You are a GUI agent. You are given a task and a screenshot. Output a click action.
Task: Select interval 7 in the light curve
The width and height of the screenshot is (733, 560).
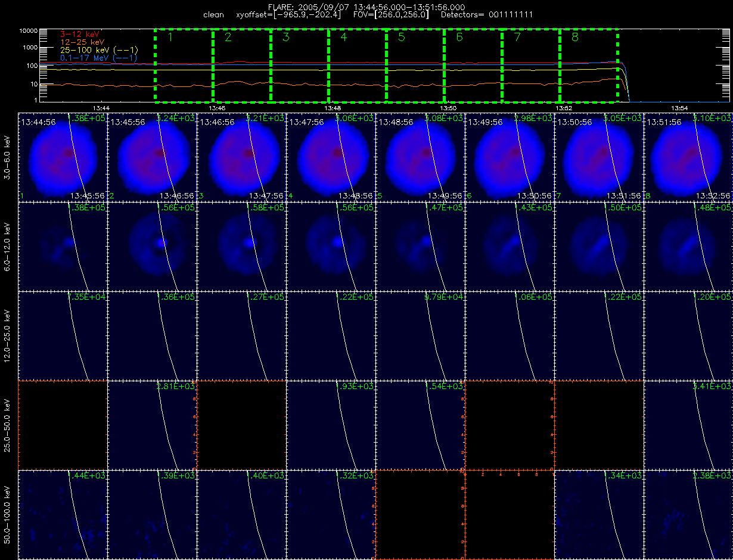coord(531,64)
